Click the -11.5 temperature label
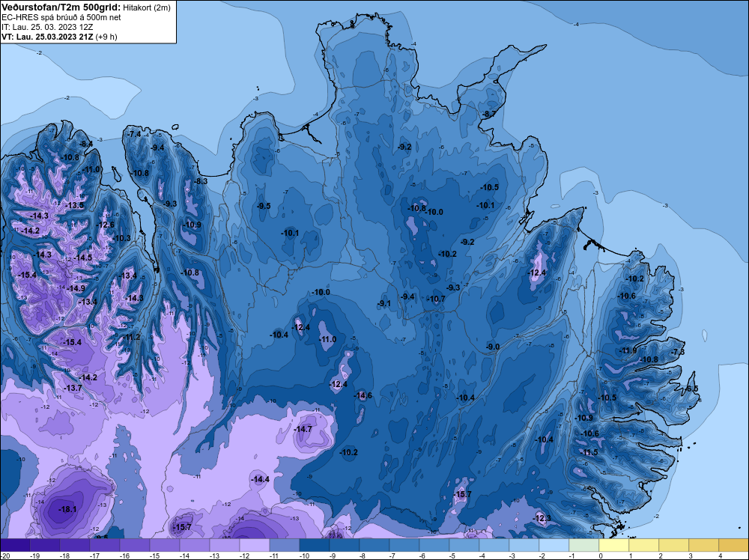This screenshot has width=749, height=560. pos(588,453)
